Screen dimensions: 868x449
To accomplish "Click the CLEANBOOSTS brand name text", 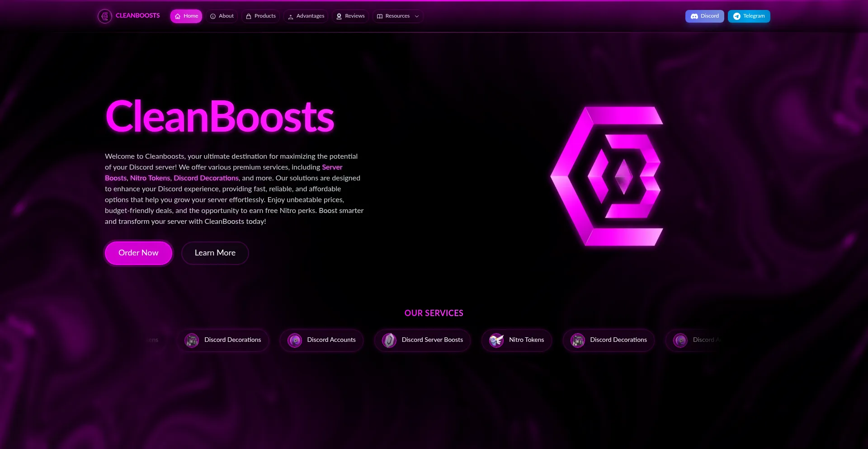I will coord(137,16).
